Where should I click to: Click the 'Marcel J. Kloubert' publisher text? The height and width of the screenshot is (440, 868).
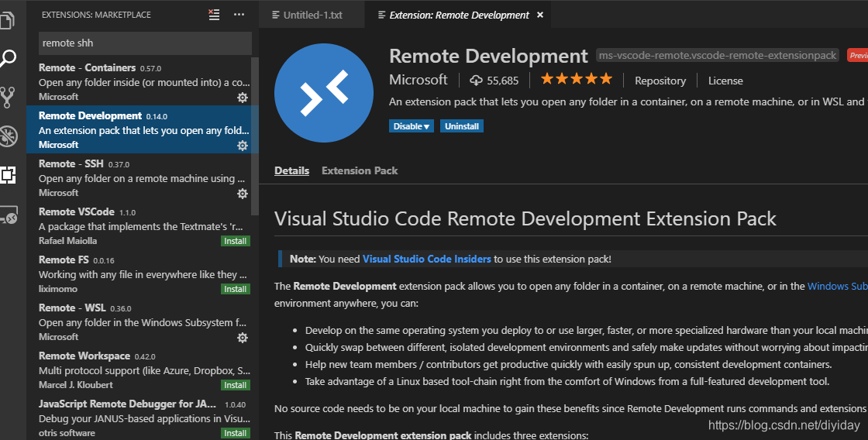(x=76, y=385)
